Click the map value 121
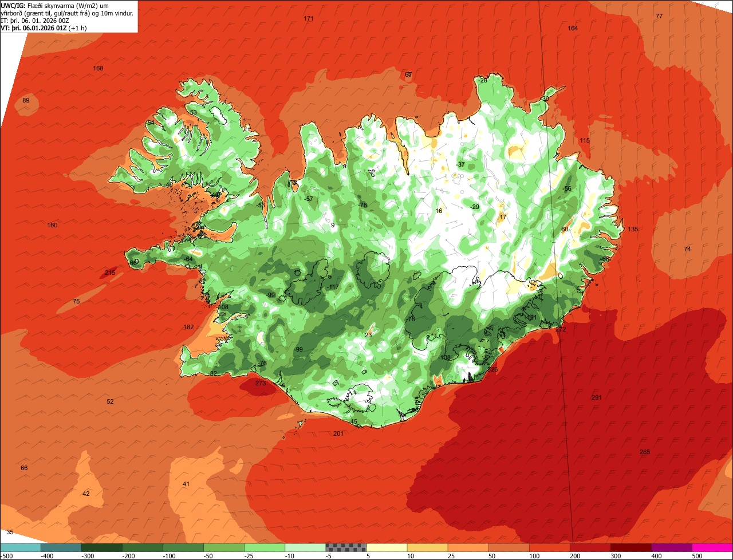Image resolution: width=733 pixels, height=560 pixels. click(533, 317)
